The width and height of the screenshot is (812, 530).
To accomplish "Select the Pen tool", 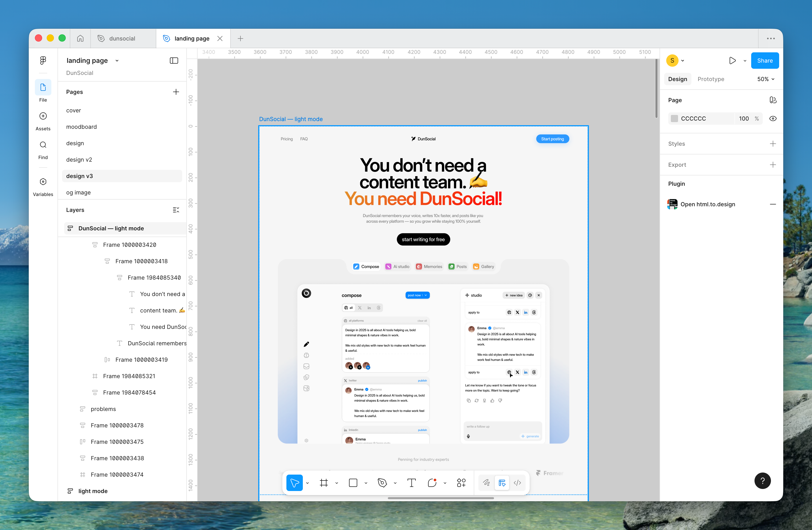I will [x=382, y=483].
